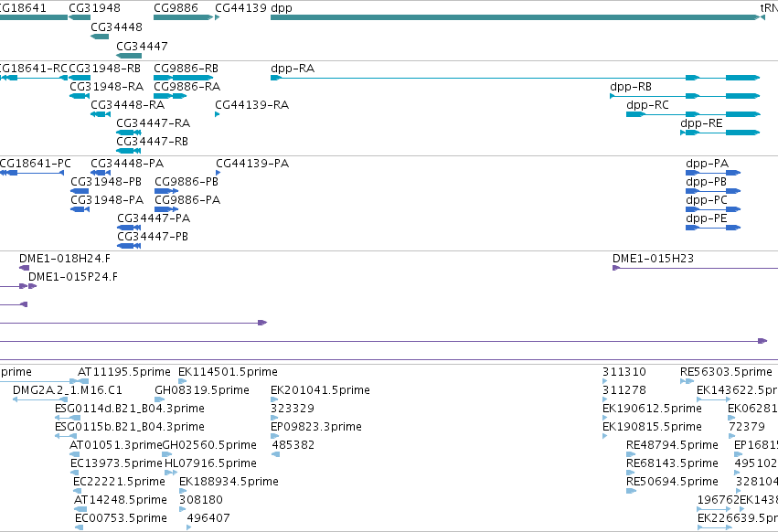Select the CG9886-RA transcript
778x532 pixels.
170,96
